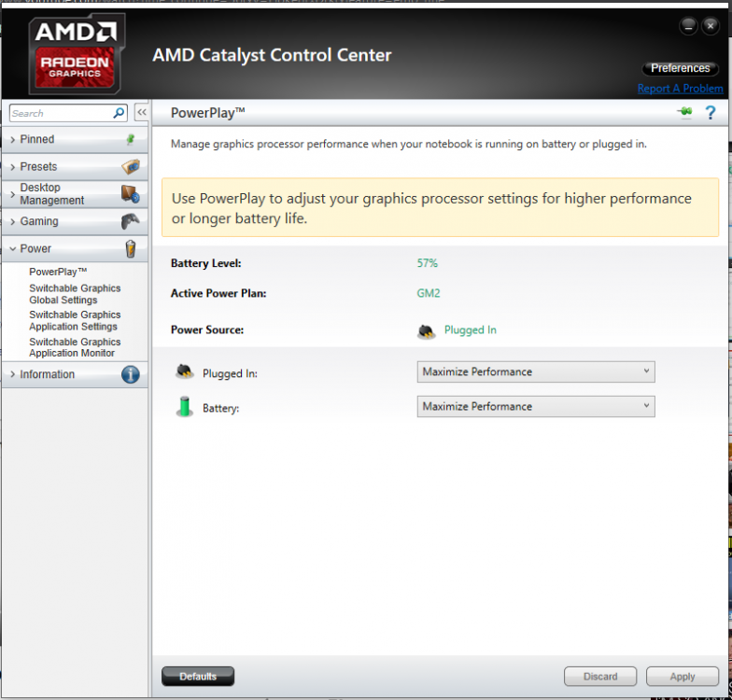This screenshot has height=700, width=732.
Task: Pin the PowerPlay page using pushpin icon
Action: (685, 112)
